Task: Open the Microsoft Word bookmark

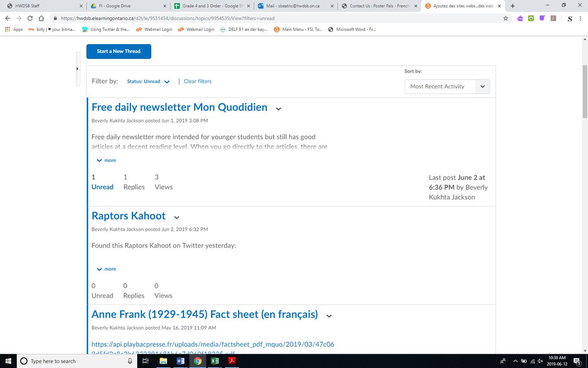Action: pyautogui.click(x=352, y=29)
